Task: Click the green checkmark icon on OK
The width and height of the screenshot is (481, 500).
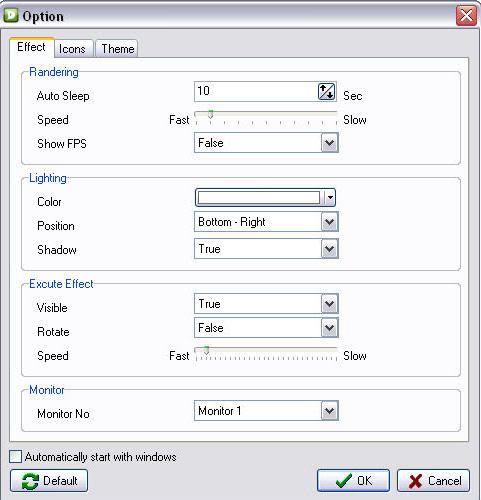Action: point(344,481)
